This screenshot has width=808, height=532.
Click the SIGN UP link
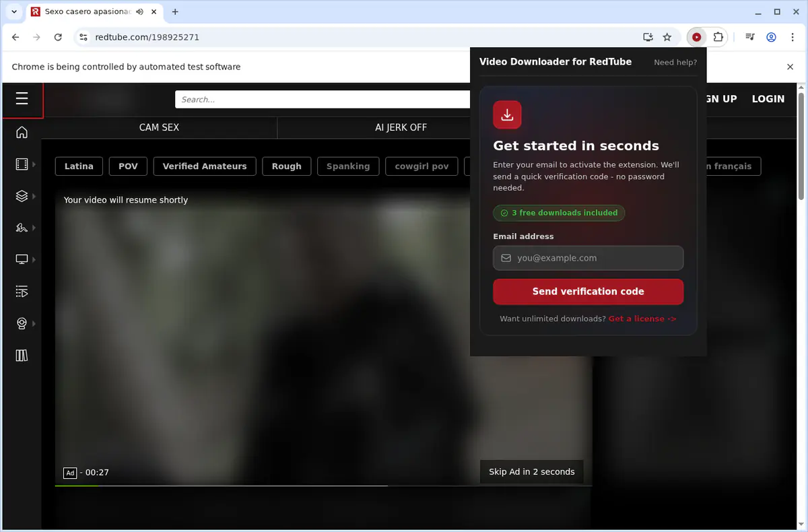point(722,99)
